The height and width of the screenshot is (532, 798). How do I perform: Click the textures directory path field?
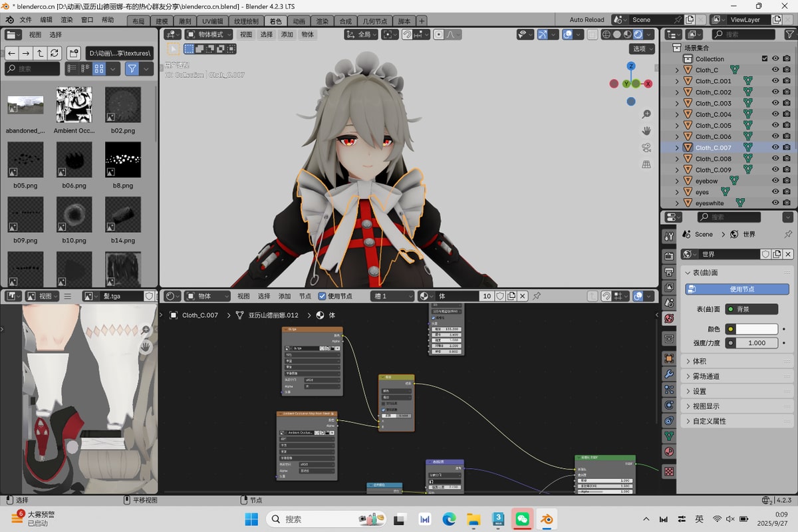point(118,53)
